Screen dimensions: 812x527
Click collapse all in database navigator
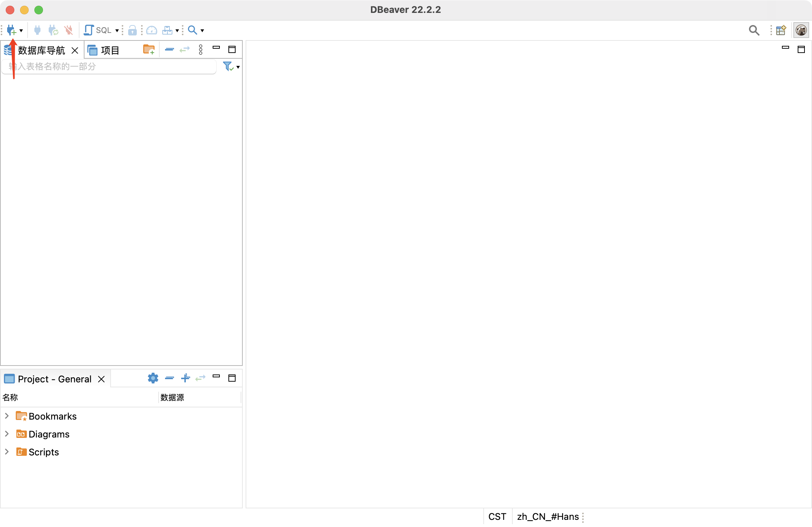pyautogui.click(x=169, y=49)
